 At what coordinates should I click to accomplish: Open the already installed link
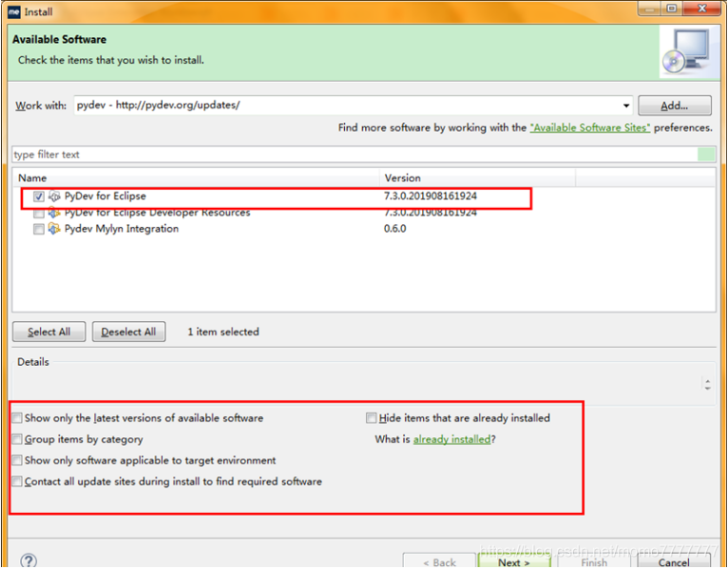(x=451, y=440)
